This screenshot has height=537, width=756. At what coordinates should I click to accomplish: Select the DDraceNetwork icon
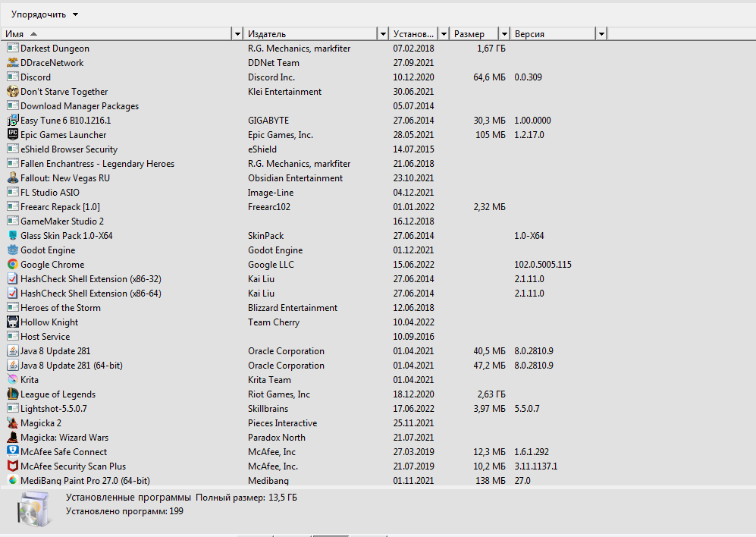(x=13, y=63)
